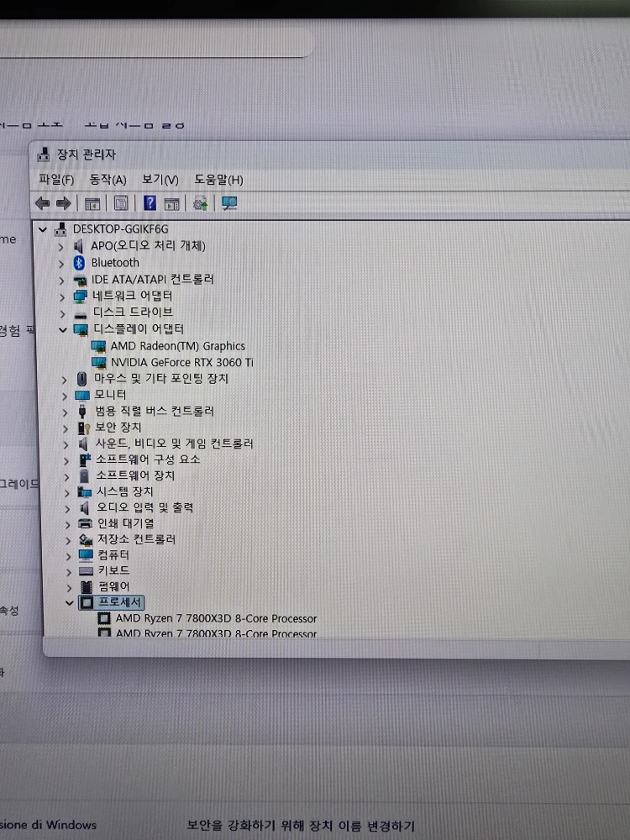This screenshot has width=630, height=840.
Task: Select AMD Radeon(TM) Graphics device
Action: [x=178, y=346]
